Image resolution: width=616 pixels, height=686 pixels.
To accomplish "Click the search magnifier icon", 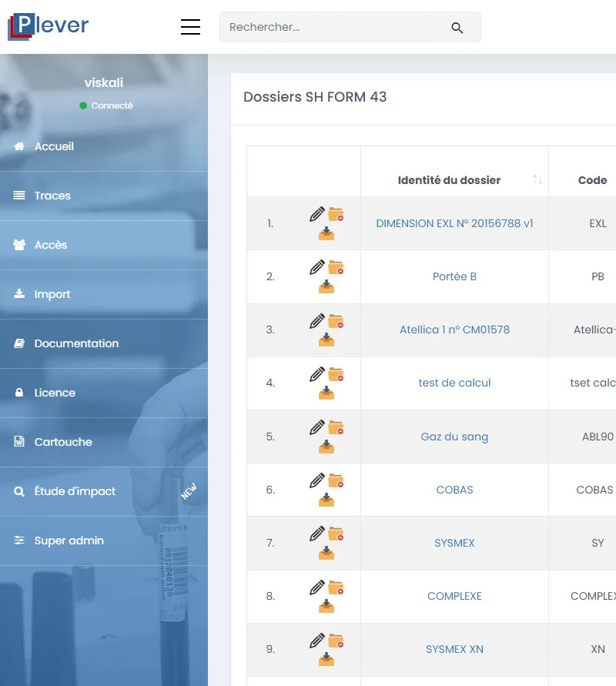I will pyautogui.click(x=457, y=28).
